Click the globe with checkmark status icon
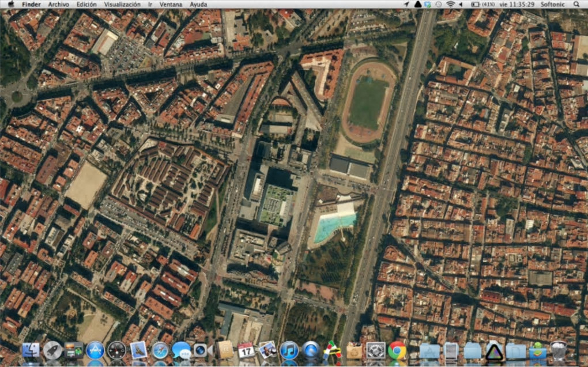The image size is (588, 367). coord(428,4)
